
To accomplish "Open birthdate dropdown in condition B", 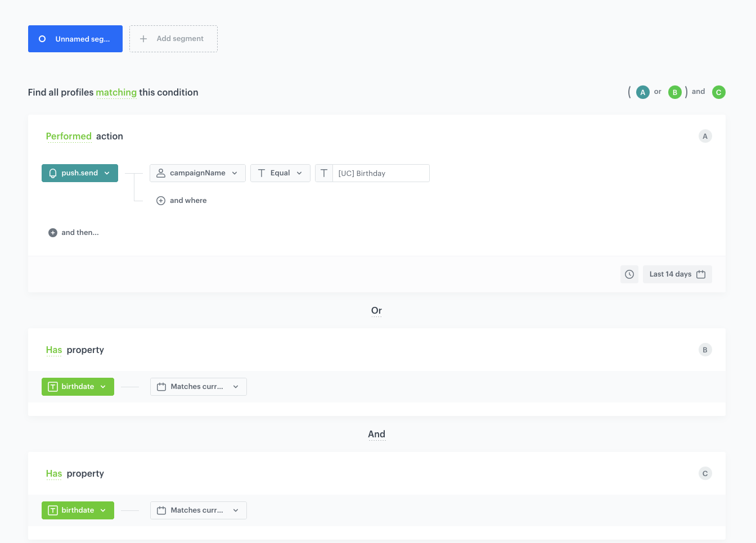I will click(78, 387).
